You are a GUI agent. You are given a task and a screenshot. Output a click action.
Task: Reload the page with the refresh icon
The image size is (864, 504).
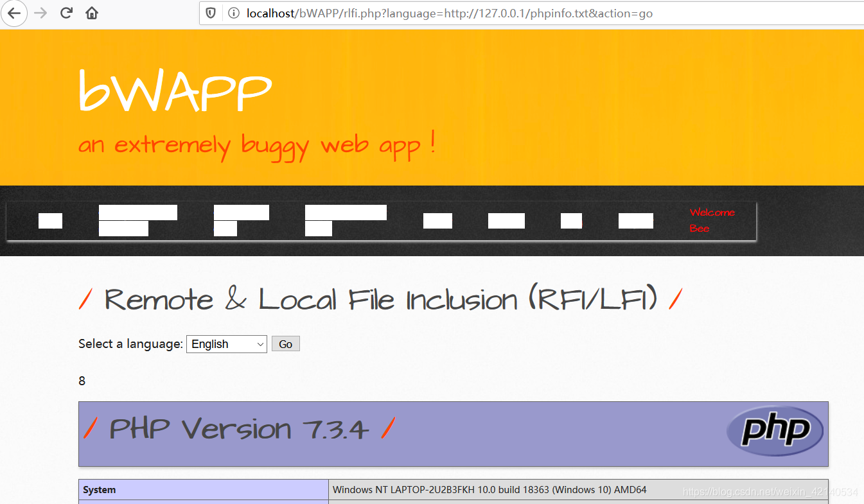tap(66, 13)
